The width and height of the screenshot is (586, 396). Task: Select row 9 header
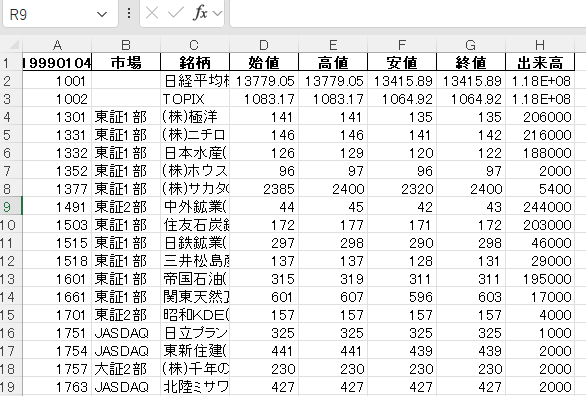(11, 206)
